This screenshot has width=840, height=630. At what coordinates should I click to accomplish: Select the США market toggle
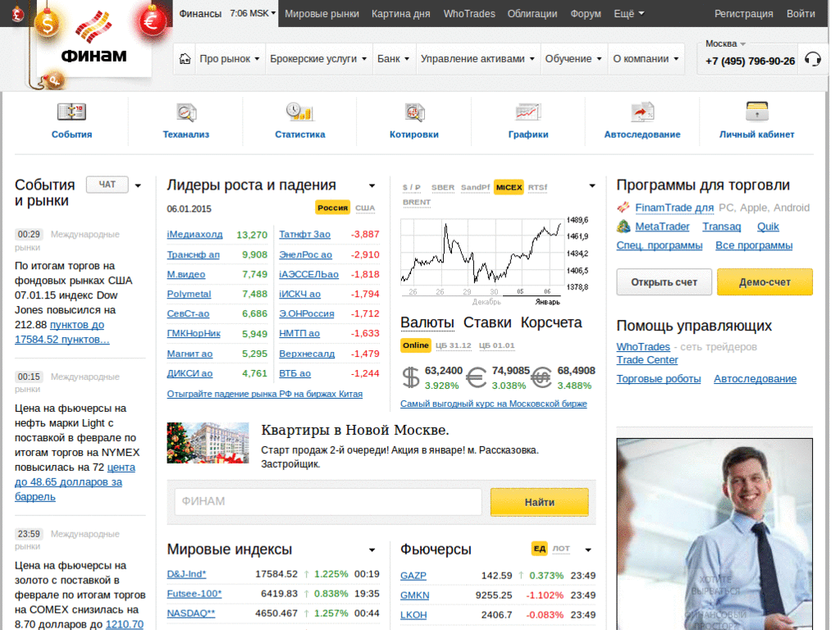(365, 208)
